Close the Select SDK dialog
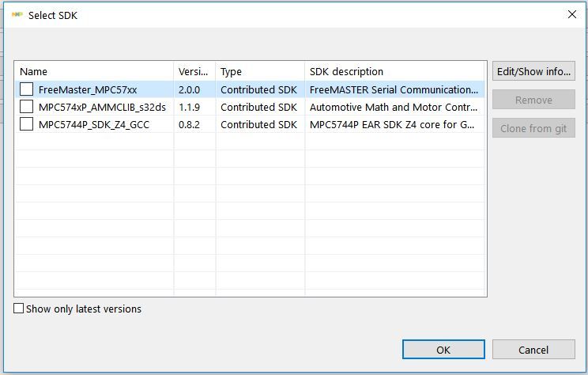Viewport: 588px width, 375px height. pyautogui.click(x=572, y=15)
